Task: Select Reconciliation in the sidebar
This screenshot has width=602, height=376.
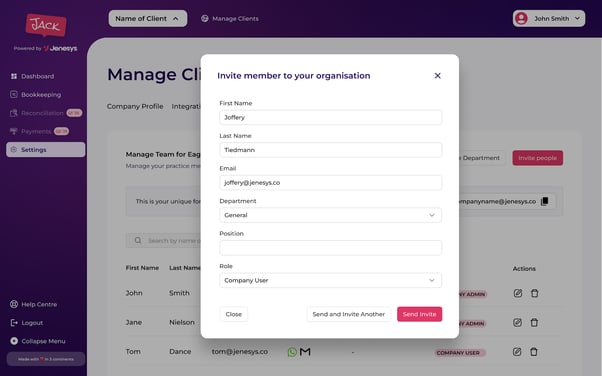Action: tap(42, 113)
